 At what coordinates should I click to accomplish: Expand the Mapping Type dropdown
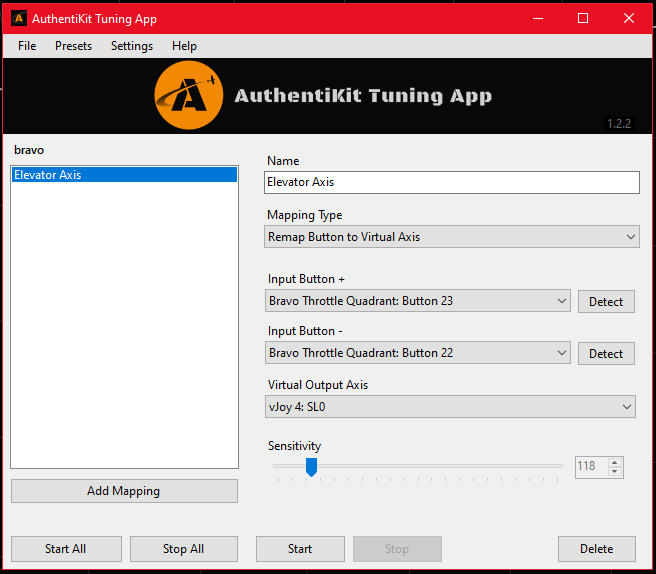pyautogui.click(x=452, y=237)
